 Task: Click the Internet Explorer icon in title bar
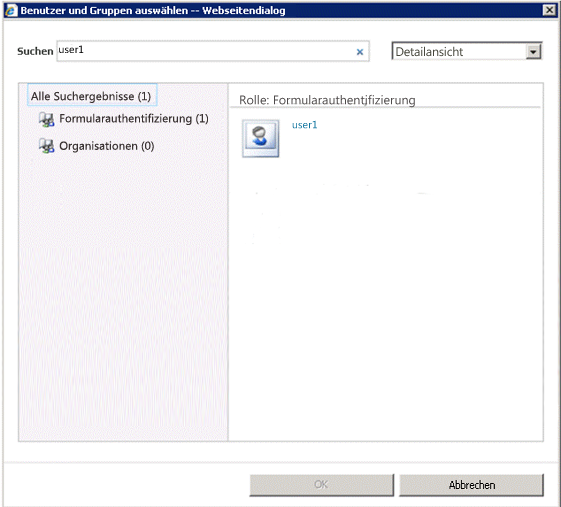pos(11,10)
